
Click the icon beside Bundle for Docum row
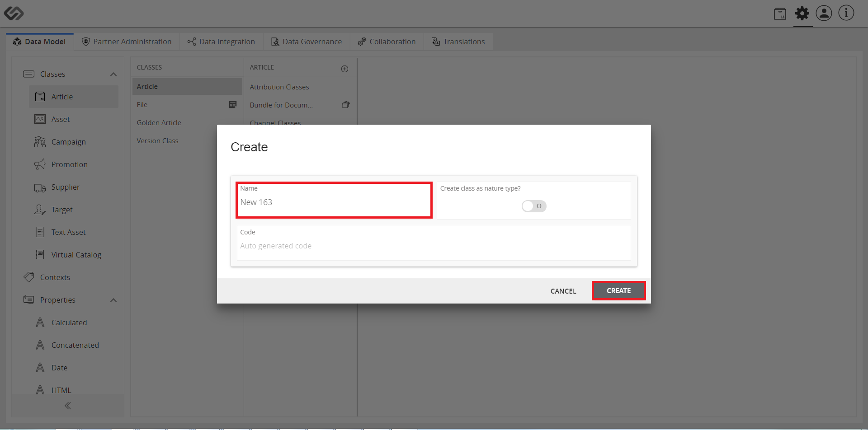(346, 104)
